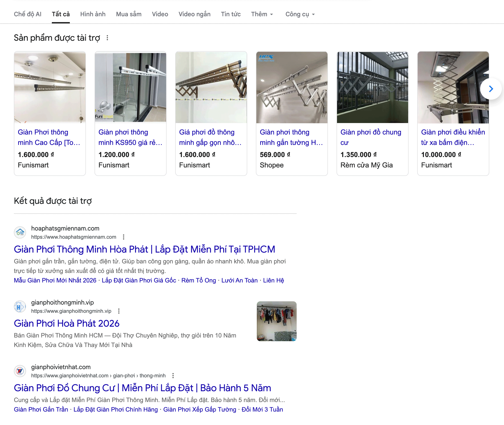This screenshot has width=504, height=425.
Task: Click the brown folding rack product image
Action: click(211, 88)
